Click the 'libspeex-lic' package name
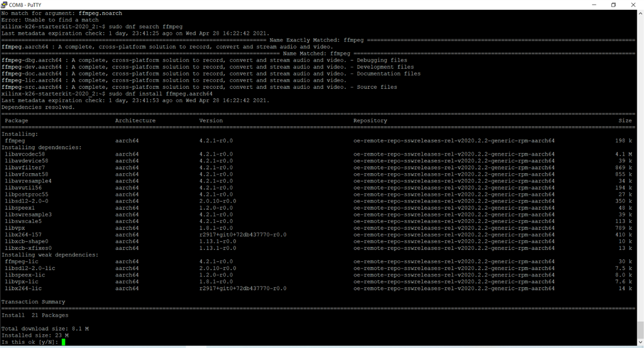Screen dimensions: 644x348 pos(25,275)
